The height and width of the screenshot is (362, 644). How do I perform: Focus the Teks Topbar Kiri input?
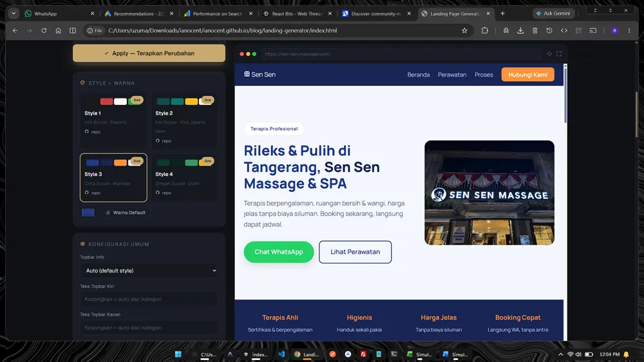pos(149,299)
